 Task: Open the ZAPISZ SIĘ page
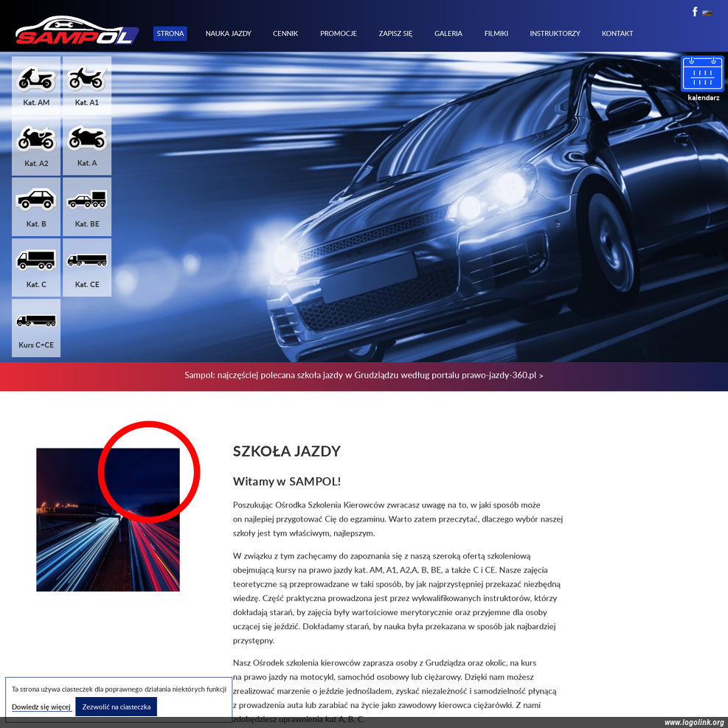(395, 33)
